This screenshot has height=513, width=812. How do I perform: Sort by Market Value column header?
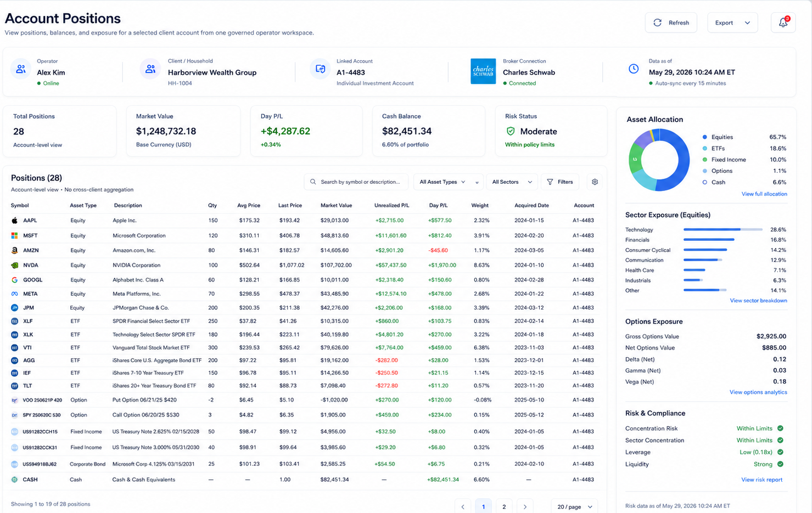coord(336,205)
